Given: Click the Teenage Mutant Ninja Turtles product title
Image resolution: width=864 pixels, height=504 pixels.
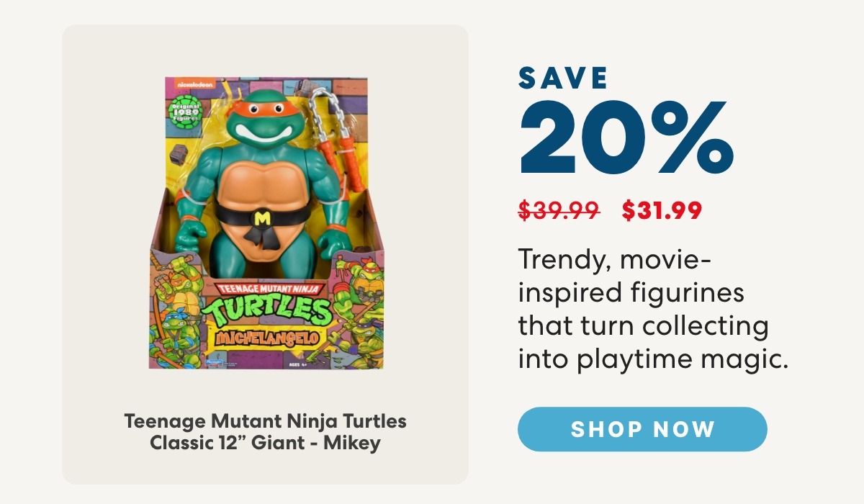Looking at the screenshot, I should point(265,431).
